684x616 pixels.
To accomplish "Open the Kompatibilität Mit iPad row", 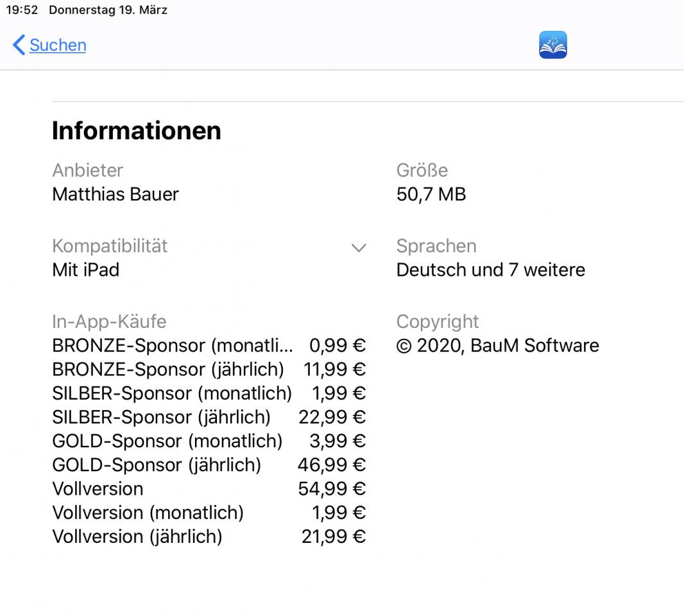I will pos(209,258).
